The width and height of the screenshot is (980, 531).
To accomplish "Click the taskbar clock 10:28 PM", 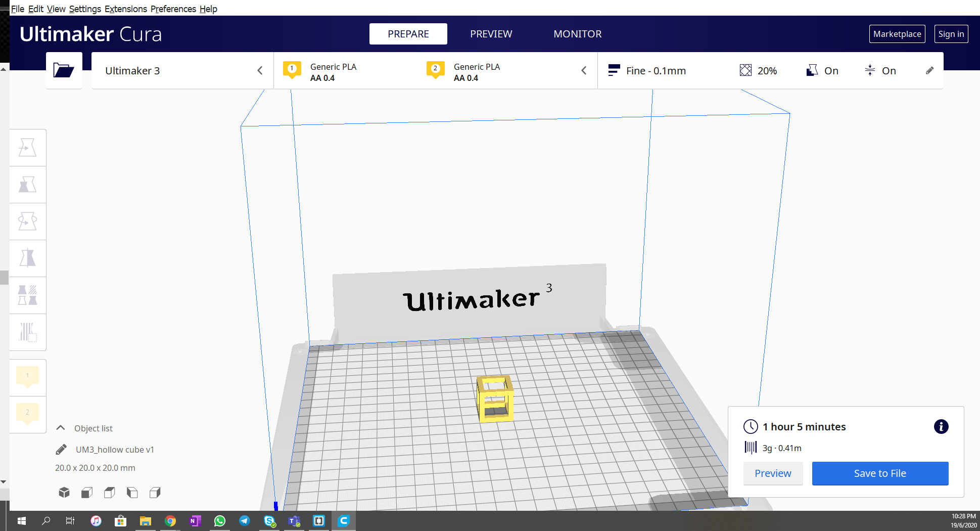I will [963, 516].
